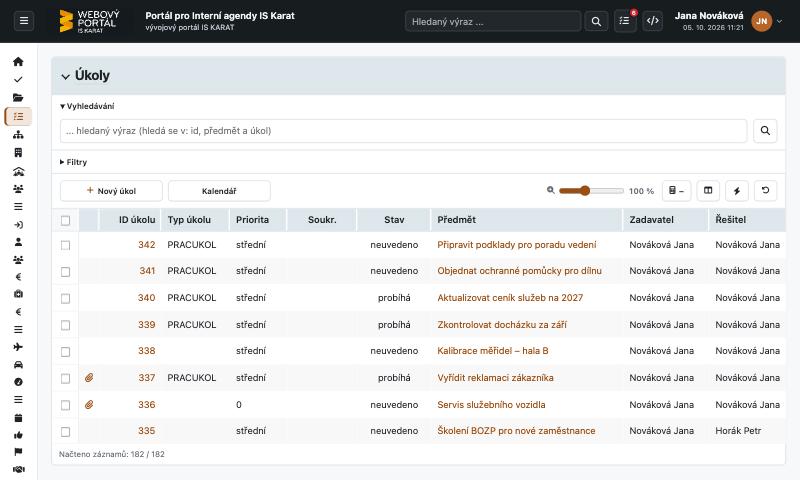This screenshot has height=480, width=800.
Task: Click the calendar icon in the sidebar
Action: click(18, 418)
